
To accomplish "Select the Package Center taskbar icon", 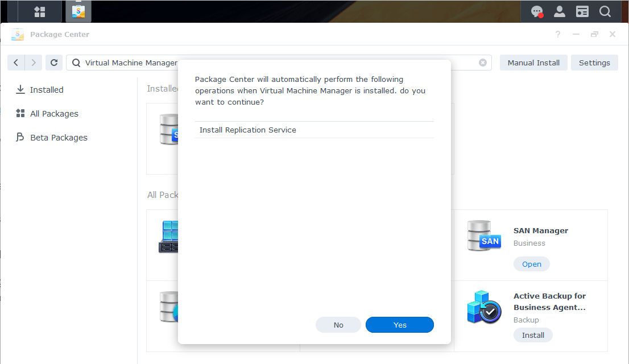I will (78, 11).
